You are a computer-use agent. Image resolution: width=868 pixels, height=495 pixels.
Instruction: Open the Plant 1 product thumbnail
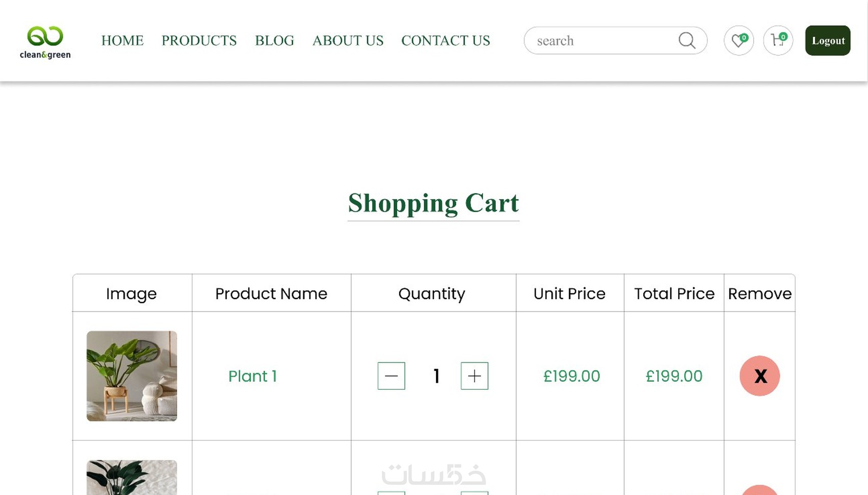tap(132, 376)
